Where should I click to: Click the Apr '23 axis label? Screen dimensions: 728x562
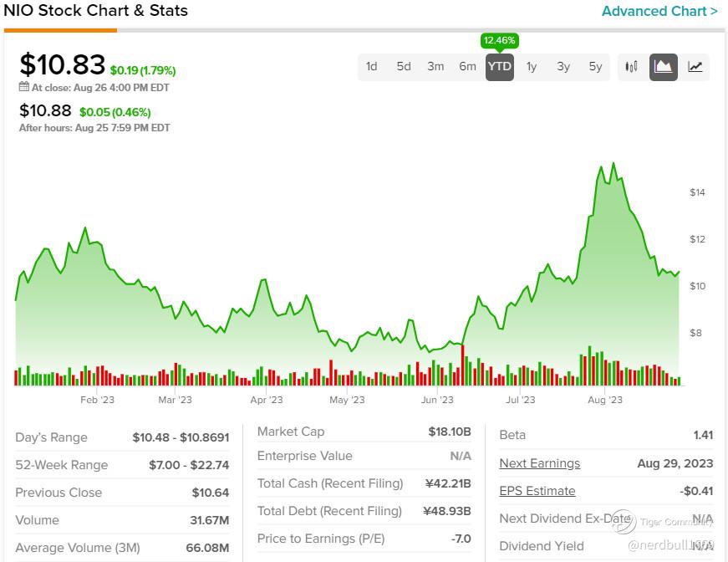pyautogui.click(x=267, y=400)
